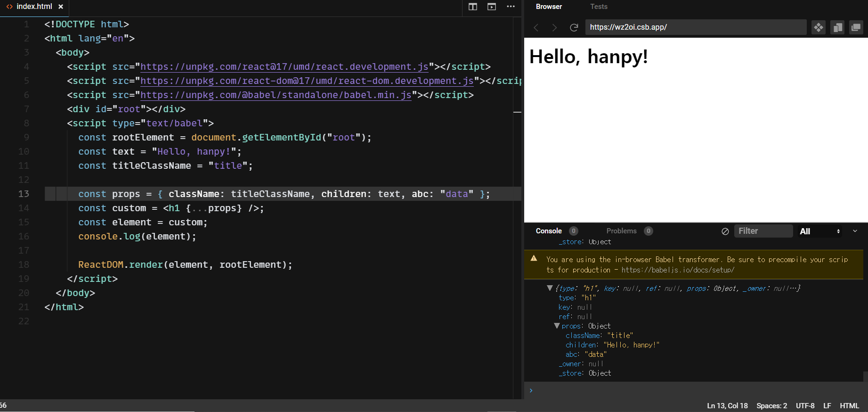Viewport: 868px width, 412px height.
Task: Switch to the Tests tab
Action: pyautogui.click(x=599, y=7)
